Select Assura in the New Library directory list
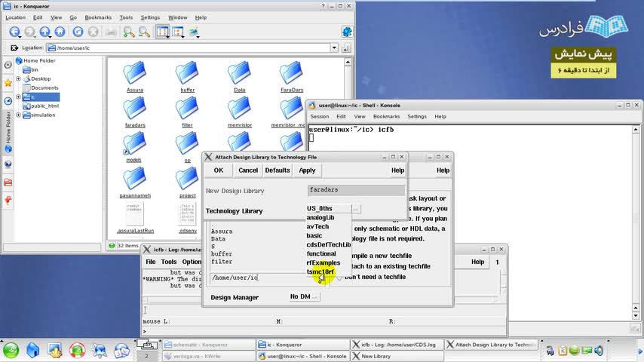This screenshot has width=644, height=362. (222, 232)
